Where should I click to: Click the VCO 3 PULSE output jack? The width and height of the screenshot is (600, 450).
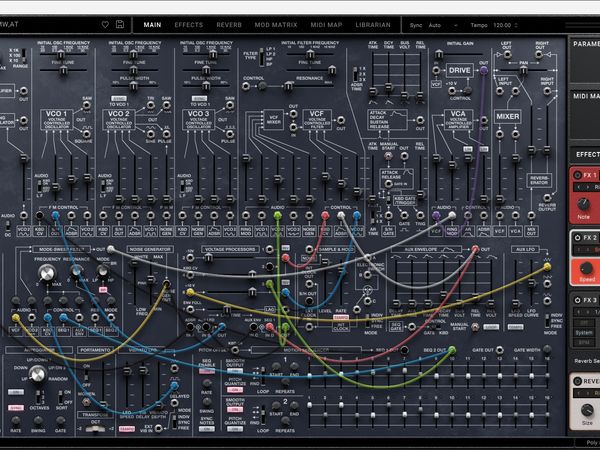[230, 134]
